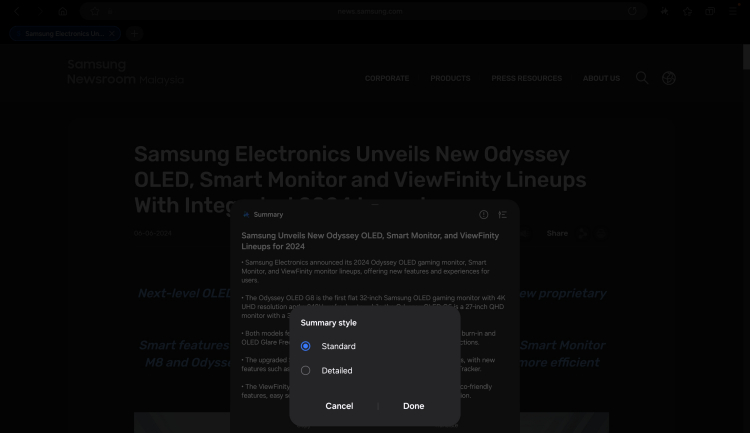Close the Samsung Electronics tab
The width and height of the screenshot is (750, 433).
click(x=111, y=33)
